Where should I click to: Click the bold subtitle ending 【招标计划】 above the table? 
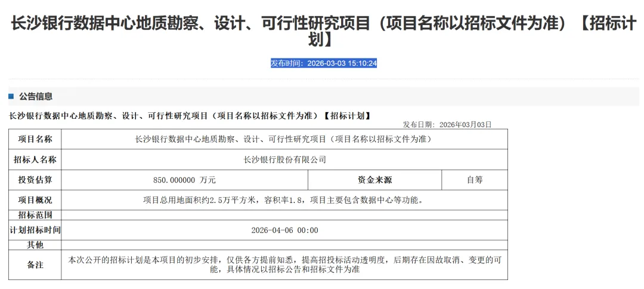pos(190,116)
